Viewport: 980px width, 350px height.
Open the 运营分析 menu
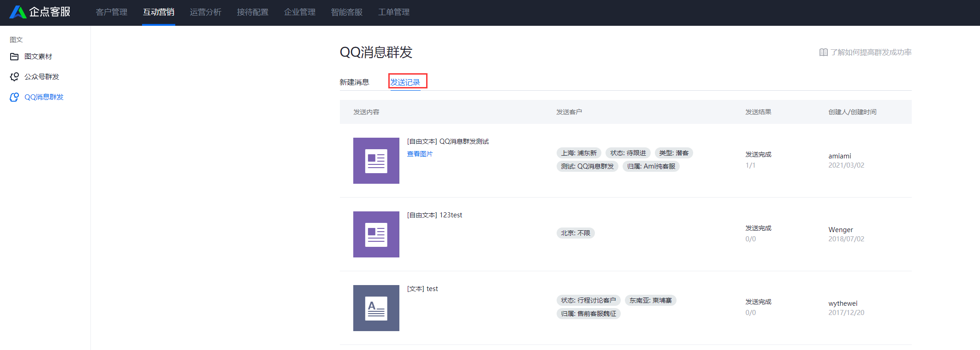coord(206,12)
